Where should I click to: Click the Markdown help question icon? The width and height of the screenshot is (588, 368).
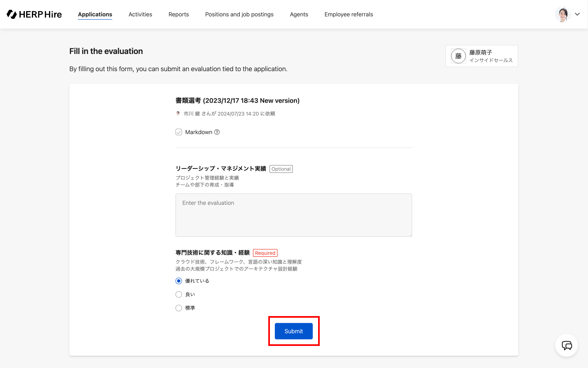(217, 132)
